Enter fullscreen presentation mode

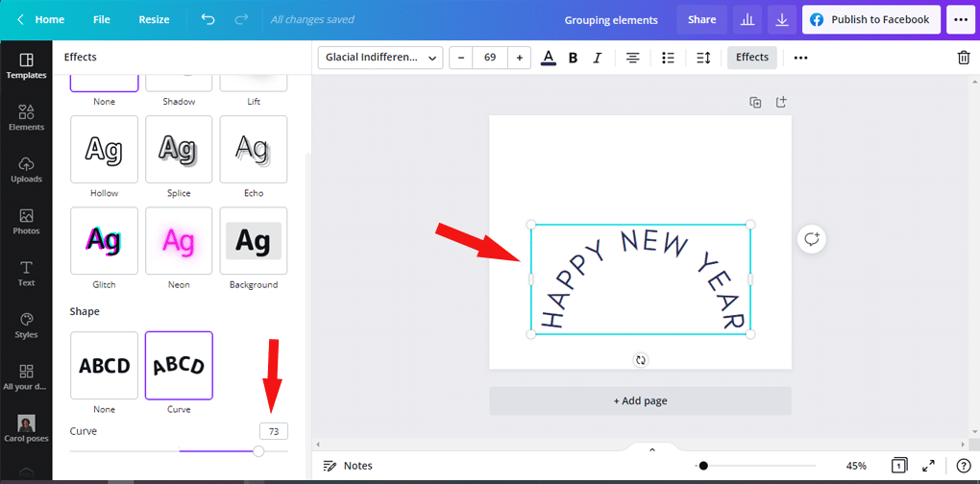pos(929,465)
